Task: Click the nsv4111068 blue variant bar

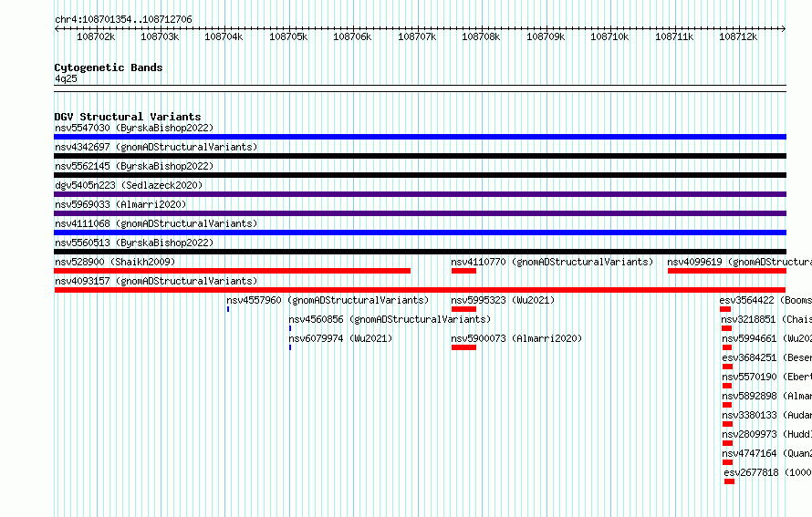Action: pyautogui.click(x=420, y=233)
